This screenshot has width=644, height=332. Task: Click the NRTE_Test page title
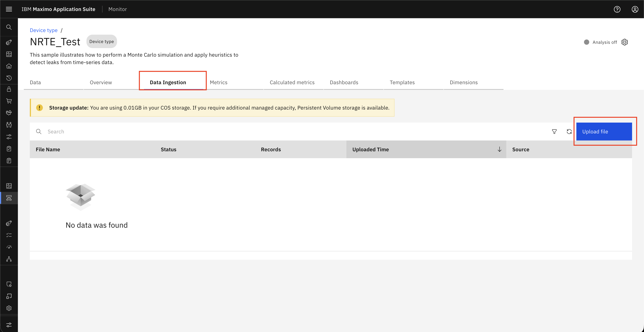[55, 42]
